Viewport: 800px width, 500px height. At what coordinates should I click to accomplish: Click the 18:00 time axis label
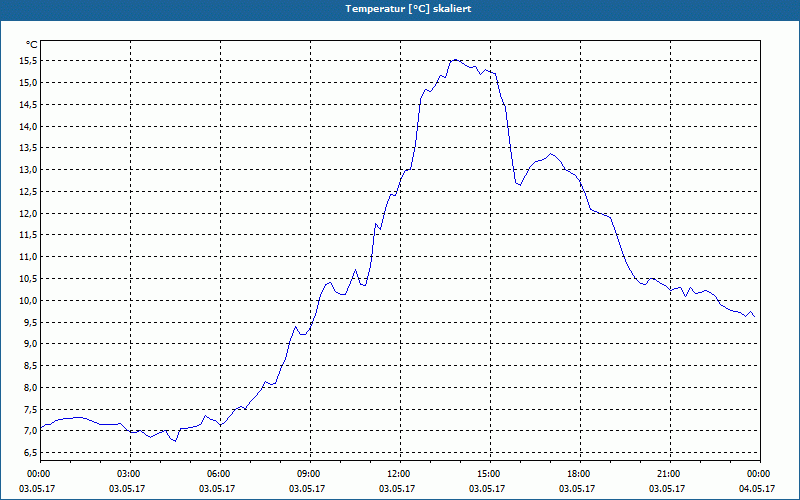tap(580, 474)
